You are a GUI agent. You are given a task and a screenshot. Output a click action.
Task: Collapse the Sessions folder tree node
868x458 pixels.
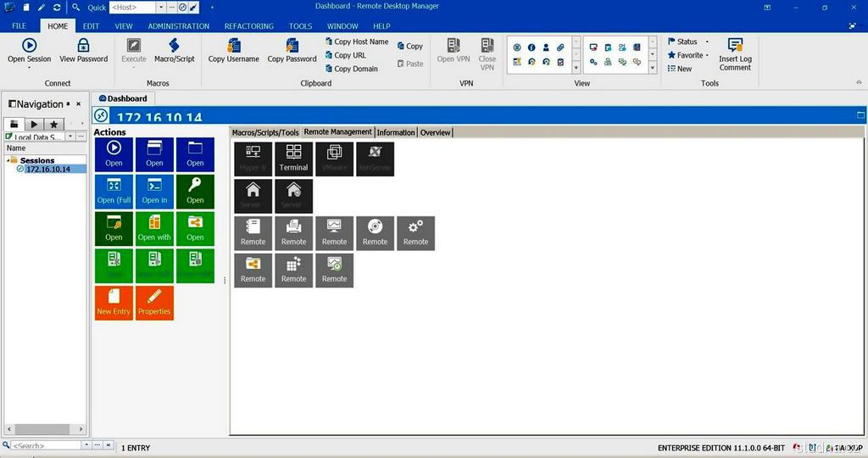coord(8,160)
